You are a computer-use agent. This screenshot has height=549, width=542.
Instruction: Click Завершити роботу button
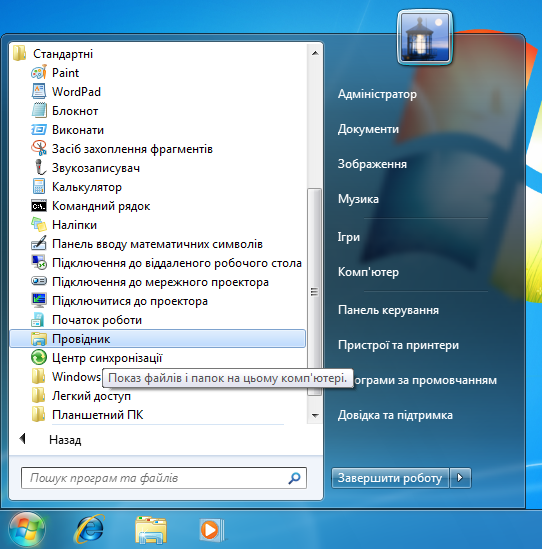tap(390, 478)
